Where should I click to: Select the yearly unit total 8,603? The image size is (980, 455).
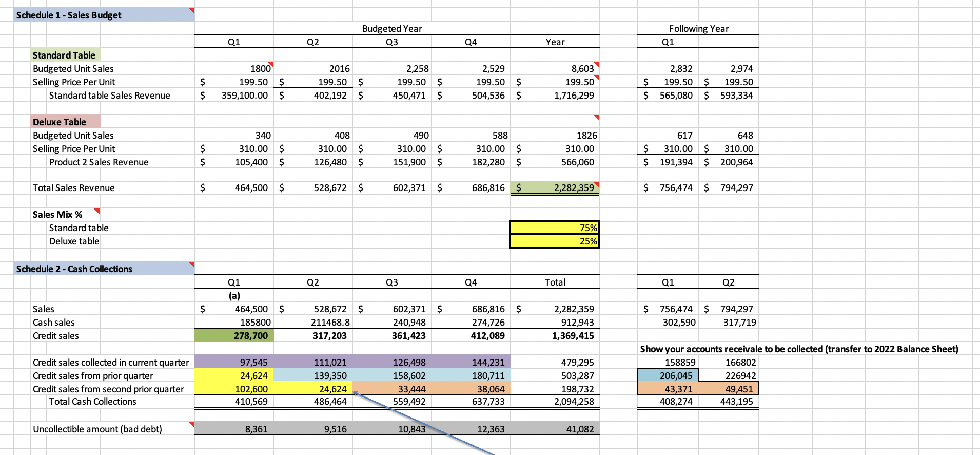[x=555, y=68]
